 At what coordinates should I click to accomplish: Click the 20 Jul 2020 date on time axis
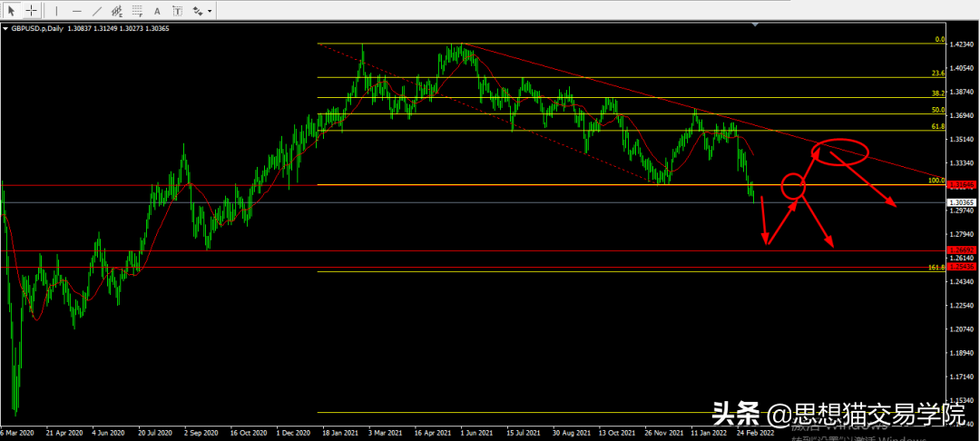coord(154,432)
